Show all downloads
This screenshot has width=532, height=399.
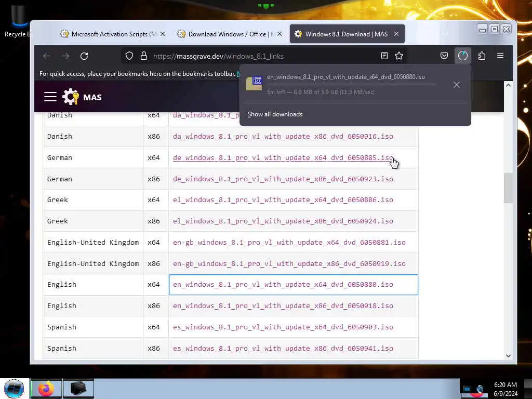pos(275,114)
